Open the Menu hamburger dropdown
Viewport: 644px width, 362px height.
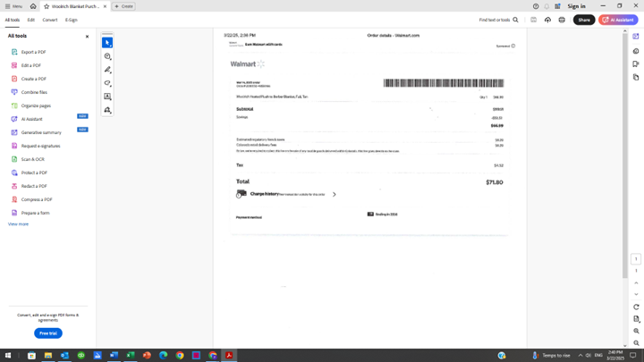click(13, 6)
